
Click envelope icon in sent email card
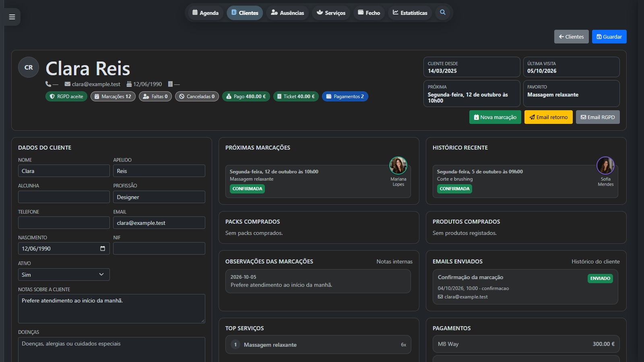click(440, 297)
